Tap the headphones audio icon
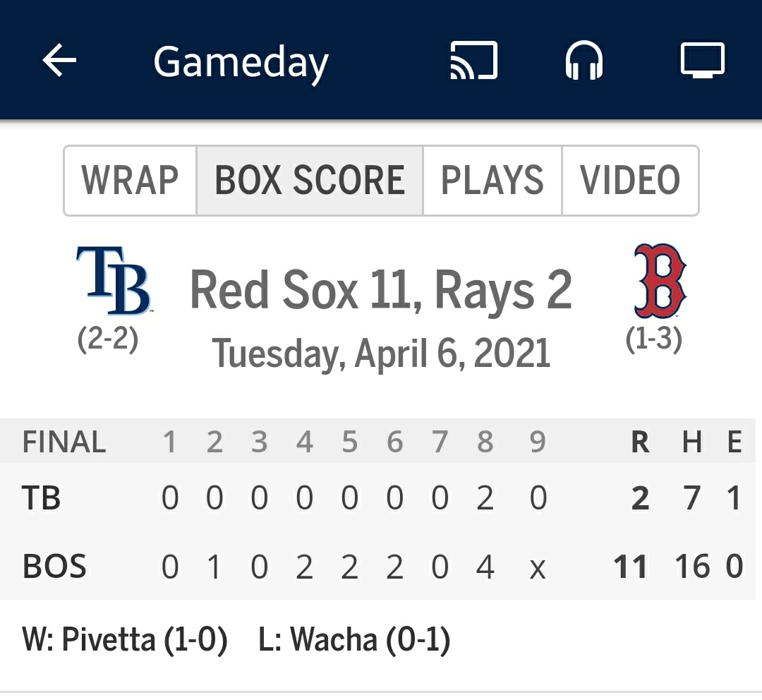The width and height of the screenshot is (762, 700). point(584,60)
